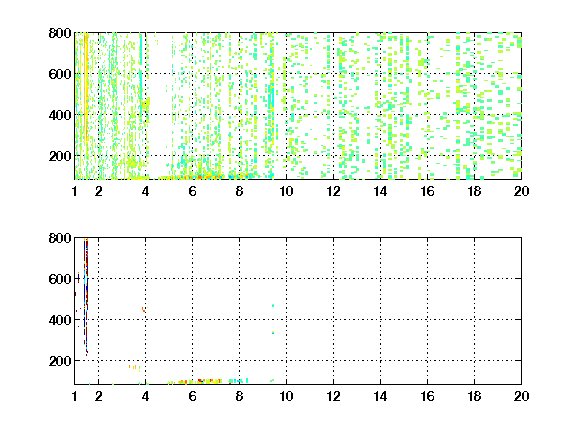
Task: Pick x-axis tick label 8 of the lower plot
Action: coord(240,396)
